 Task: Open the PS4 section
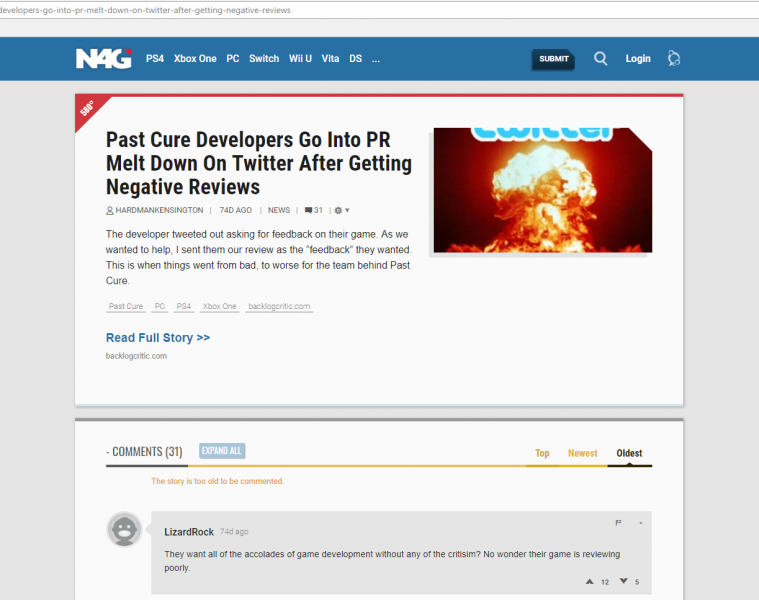[155, 59]
